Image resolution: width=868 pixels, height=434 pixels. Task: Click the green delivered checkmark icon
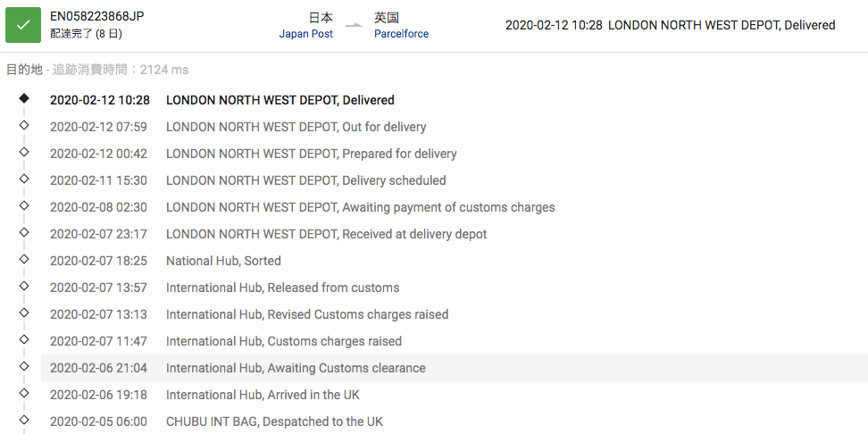pos(23,25)
